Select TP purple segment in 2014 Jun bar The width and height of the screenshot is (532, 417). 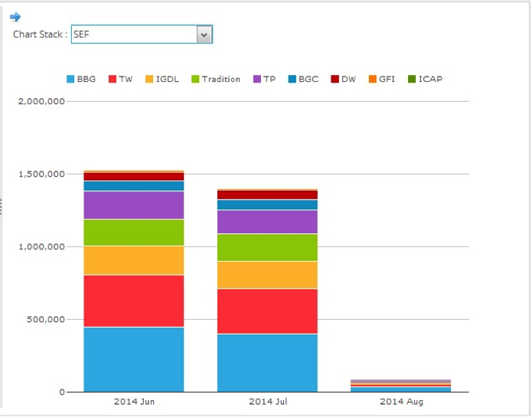point(134,205)
